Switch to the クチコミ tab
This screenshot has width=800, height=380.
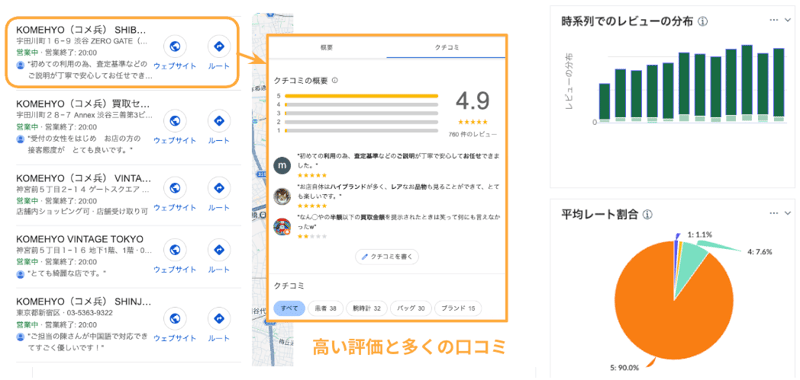[446, 47]
